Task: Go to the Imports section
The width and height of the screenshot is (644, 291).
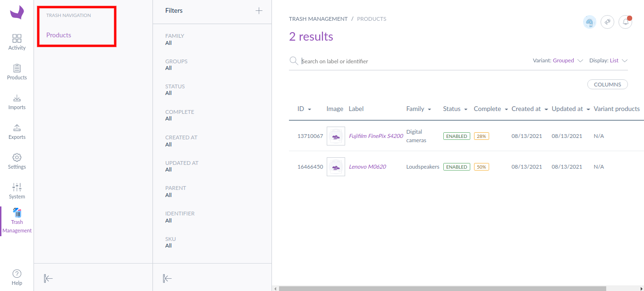Action: (17, 102)
